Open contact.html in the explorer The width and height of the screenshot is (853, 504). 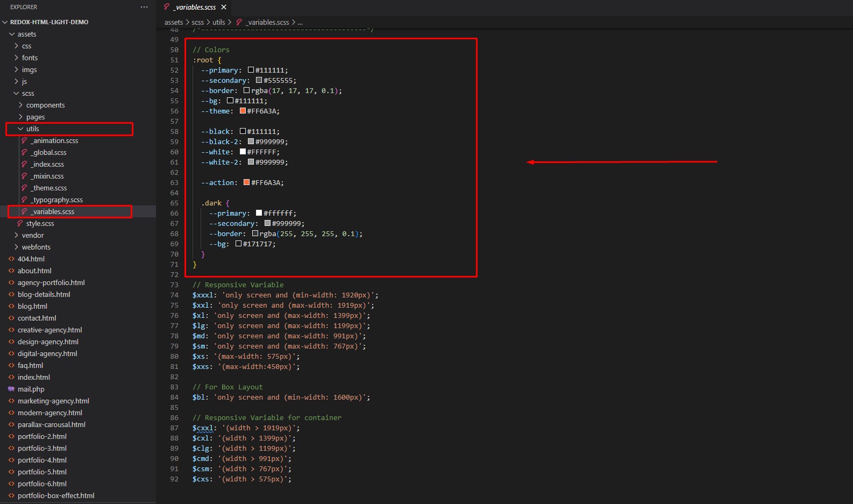pyautogui.click(x=37, y=318)
